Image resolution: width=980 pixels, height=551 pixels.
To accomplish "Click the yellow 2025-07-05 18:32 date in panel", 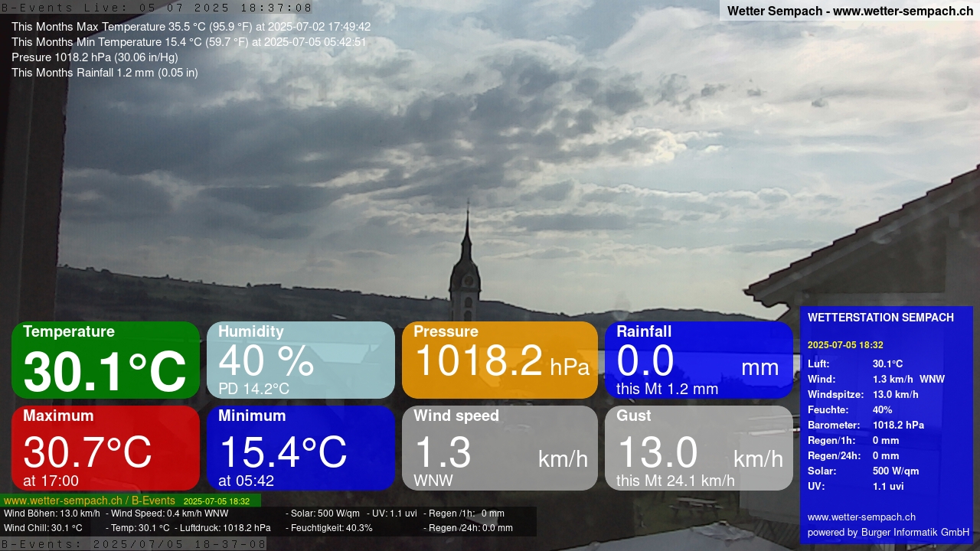I will coord(845,345).
